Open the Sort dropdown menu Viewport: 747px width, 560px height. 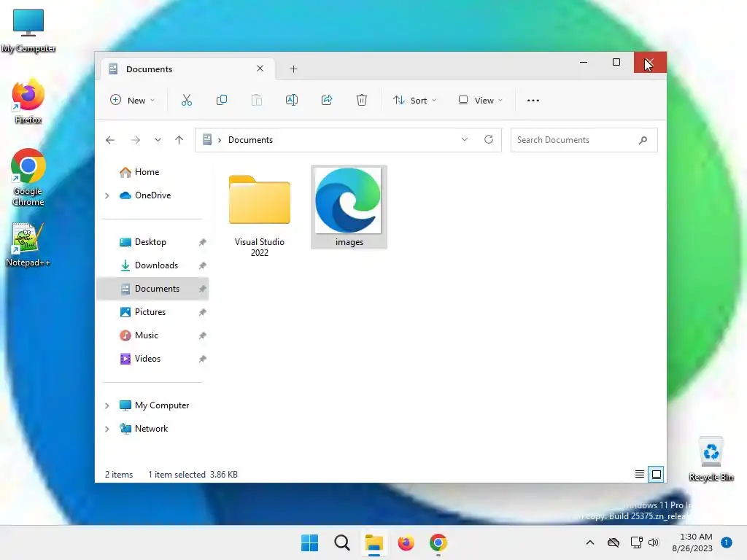[x=414, y=101]
